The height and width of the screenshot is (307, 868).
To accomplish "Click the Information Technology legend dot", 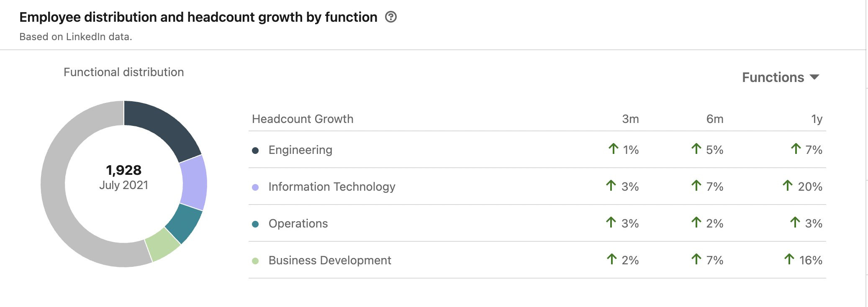I will tap(255, 187).
